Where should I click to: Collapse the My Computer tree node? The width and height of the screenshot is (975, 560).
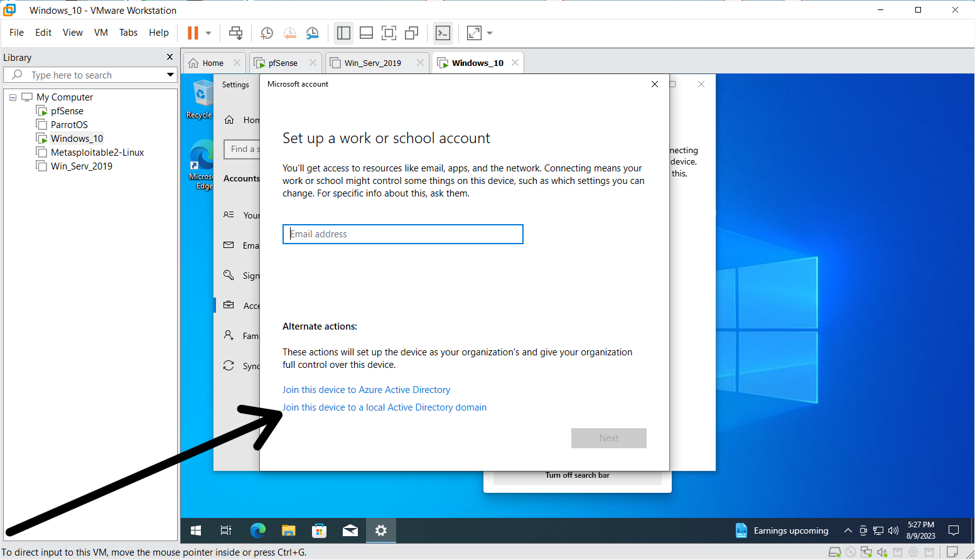point(13,97)
